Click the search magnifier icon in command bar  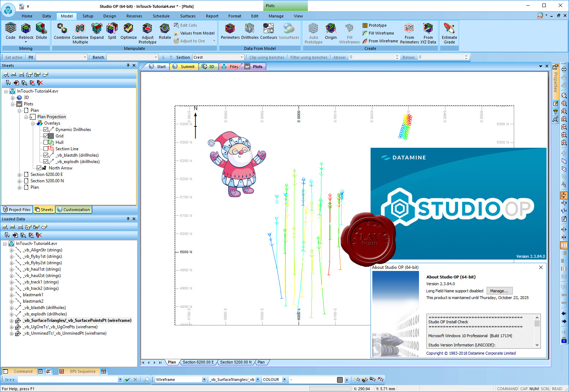[x=146, y=380]
